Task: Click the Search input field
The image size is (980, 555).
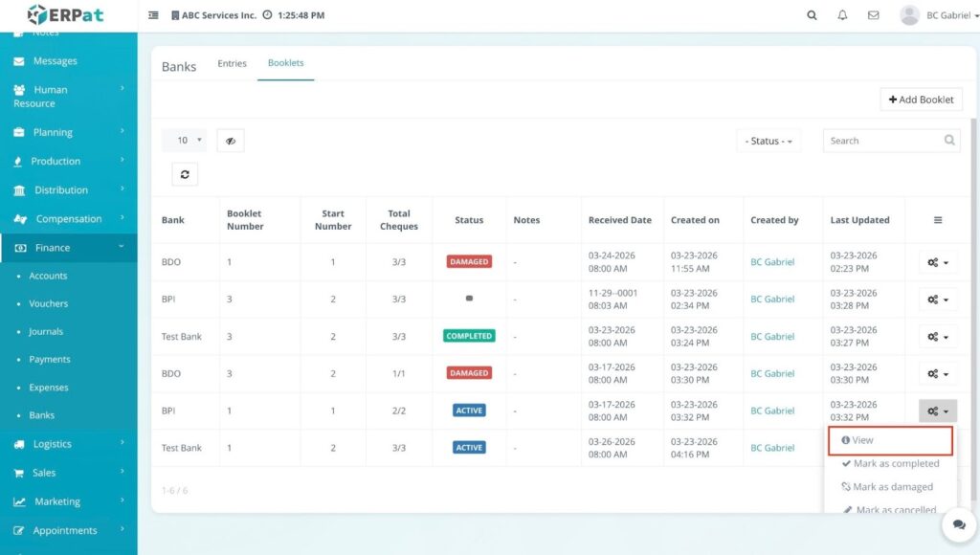Action: [880, 141]
